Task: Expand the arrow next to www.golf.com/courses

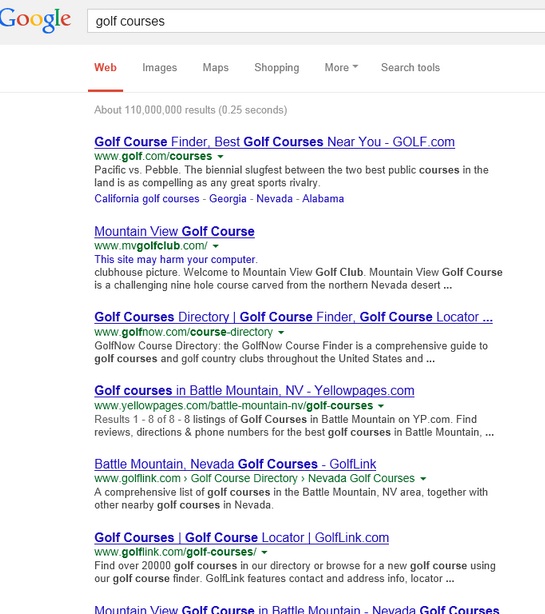Action: [x=220, y=157]
